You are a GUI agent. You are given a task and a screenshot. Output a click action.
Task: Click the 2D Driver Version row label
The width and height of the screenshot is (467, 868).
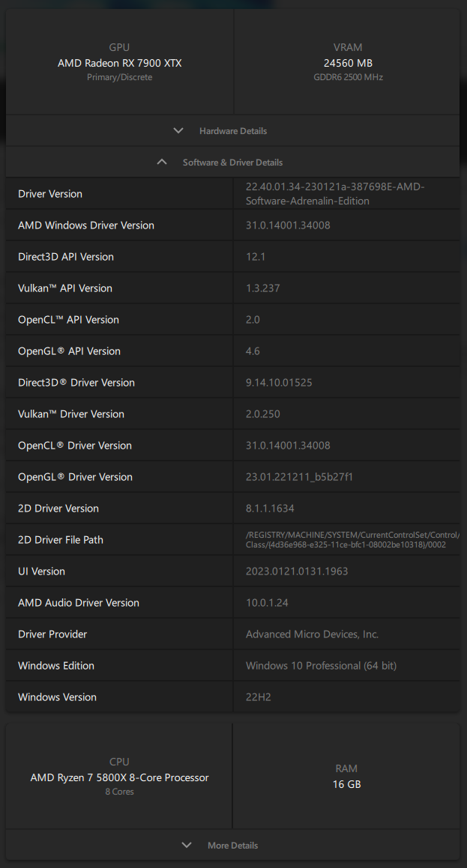pyautogui.click(x=58, y=509)
